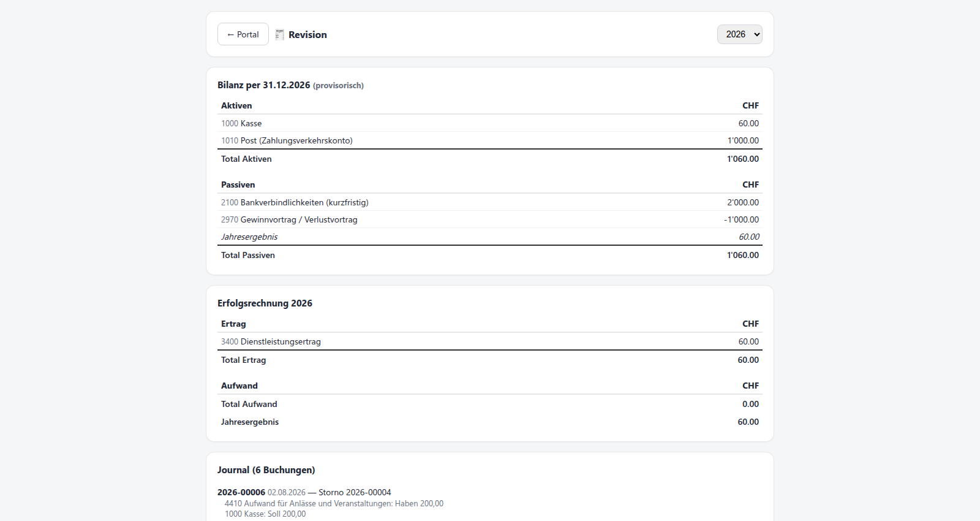Click the Aktiven column header

pyautogui.click(x=236, y=105)
